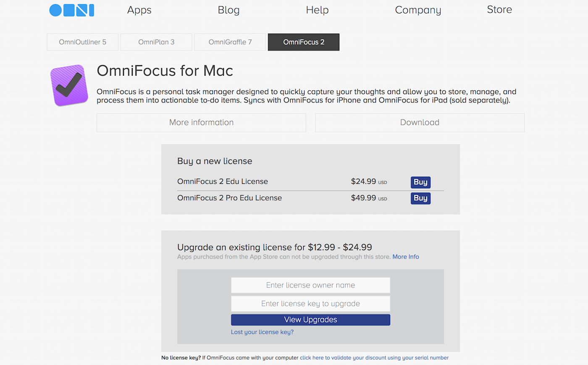Select the OmniFocus 2 tab

pos(304,42)
